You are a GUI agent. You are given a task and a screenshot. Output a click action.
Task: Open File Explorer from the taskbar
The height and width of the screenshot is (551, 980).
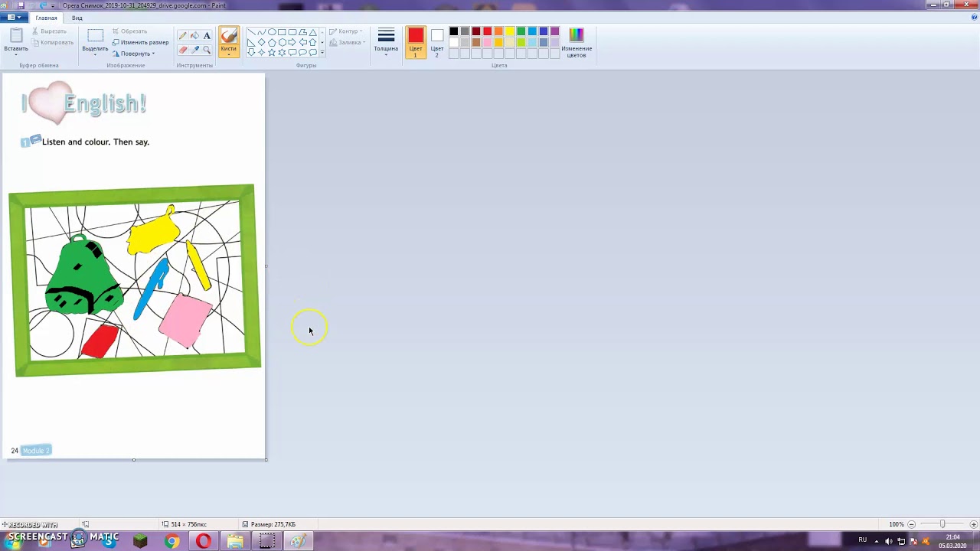tap(235, 542)
